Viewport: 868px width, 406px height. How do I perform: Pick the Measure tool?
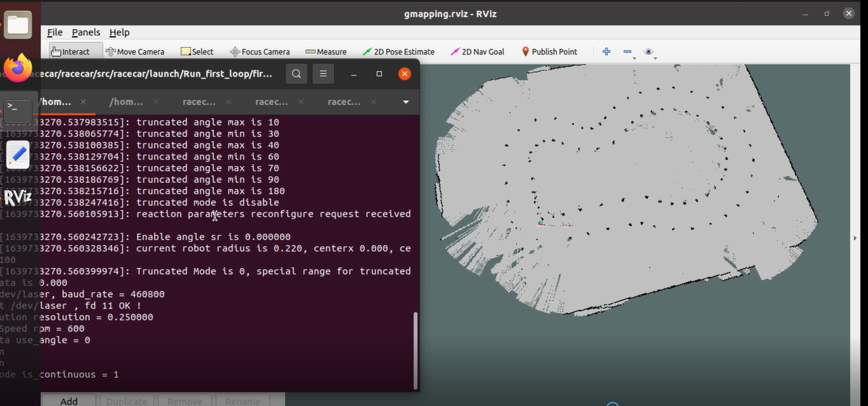click(x=326, y=52)
